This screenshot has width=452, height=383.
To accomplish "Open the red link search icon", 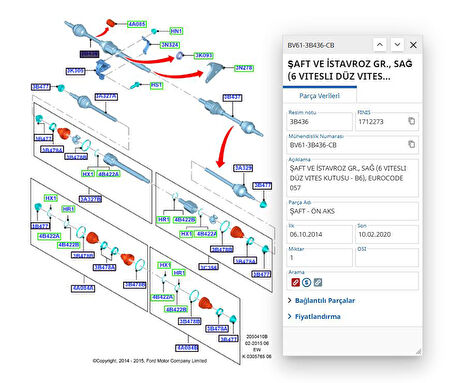I will click(x=295, y=282).
